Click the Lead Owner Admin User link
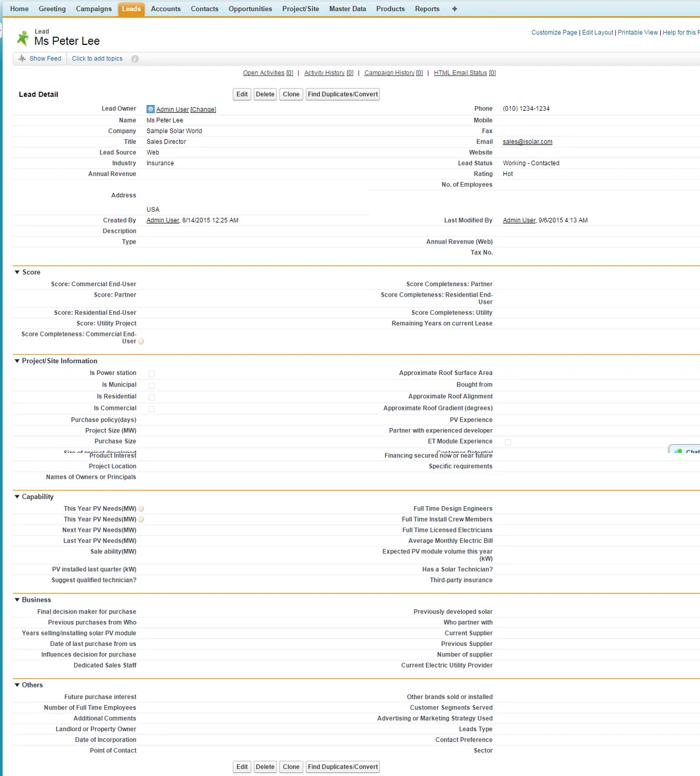Viewport: 700px width, 776px height. pos(173,110)
